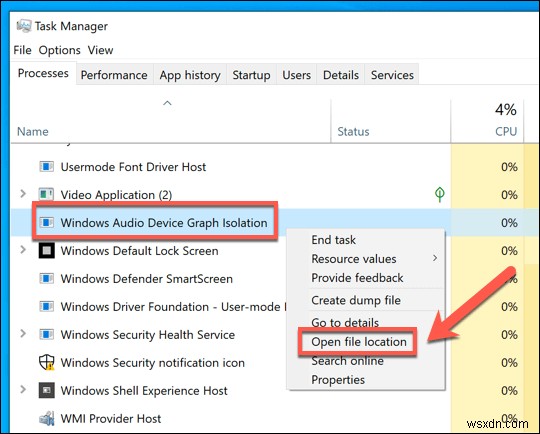Open the File menu

click(x=22, y=50)
